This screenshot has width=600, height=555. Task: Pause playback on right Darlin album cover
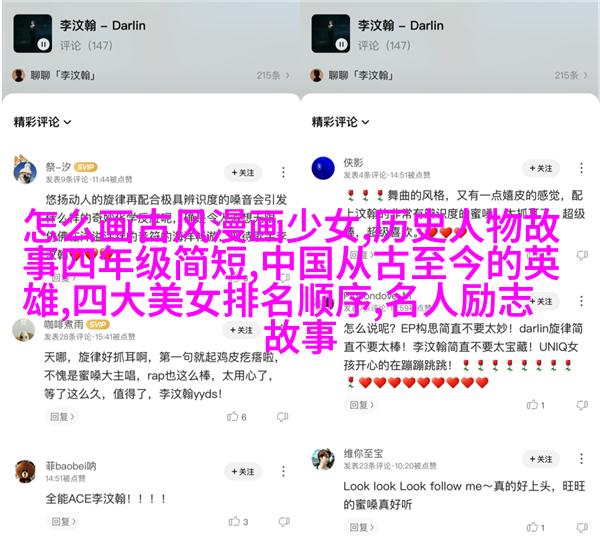(x=341, y=44)
